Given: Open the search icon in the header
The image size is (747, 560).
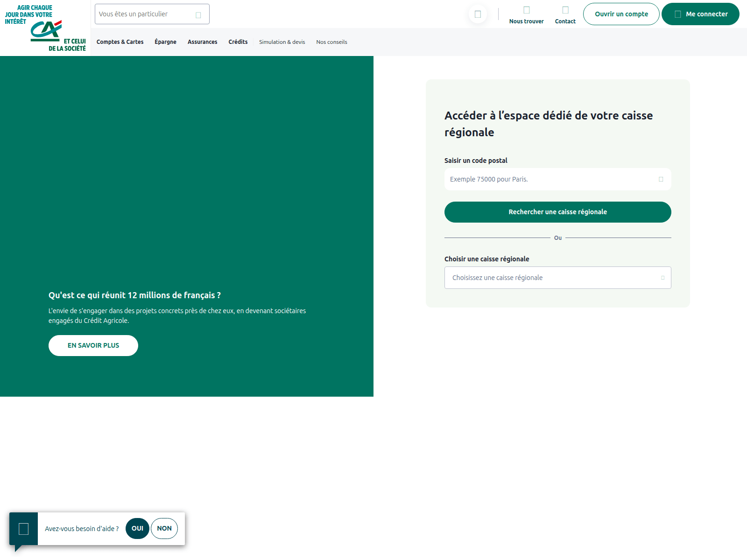Looking at the screenshot, I should coord(478,14).
